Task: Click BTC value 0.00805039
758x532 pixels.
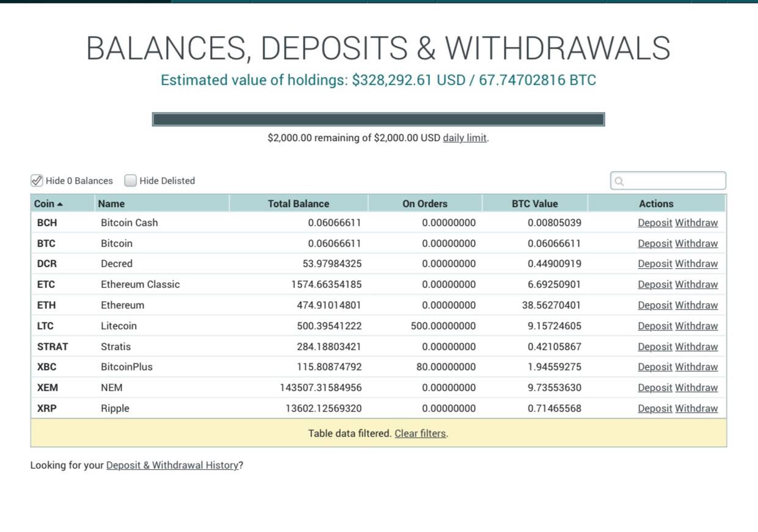Action: (x=555, y=222)
